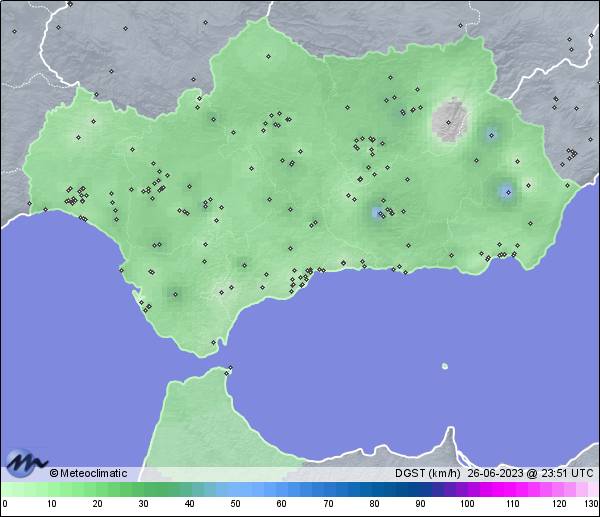Click the 0 value on the color scale
The height and width of the screenshot is (517, 600).
click(x=5, y=504)
